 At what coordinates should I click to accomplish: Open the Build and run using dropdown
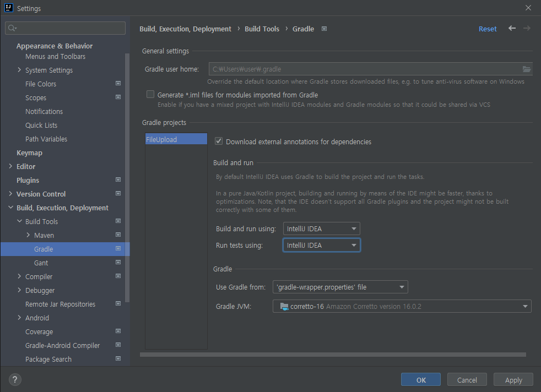tap(322, 228)
